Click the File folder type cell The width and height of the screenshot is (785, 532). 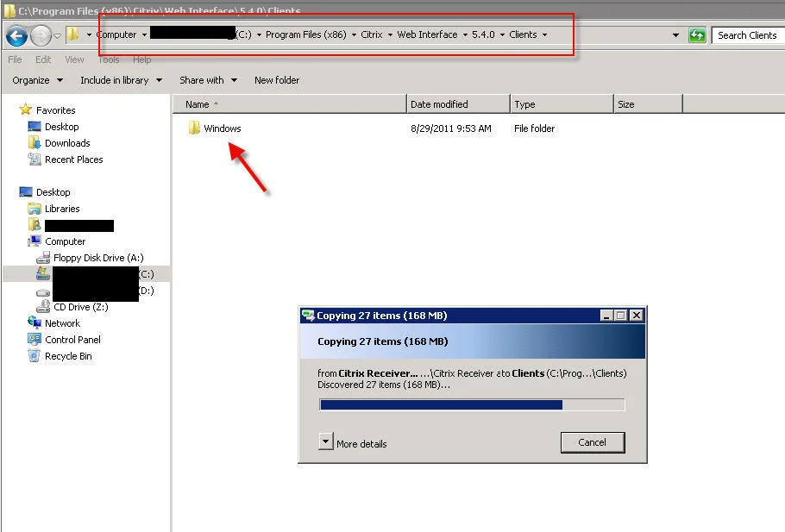pyautogui.click(x=534, y=128)
